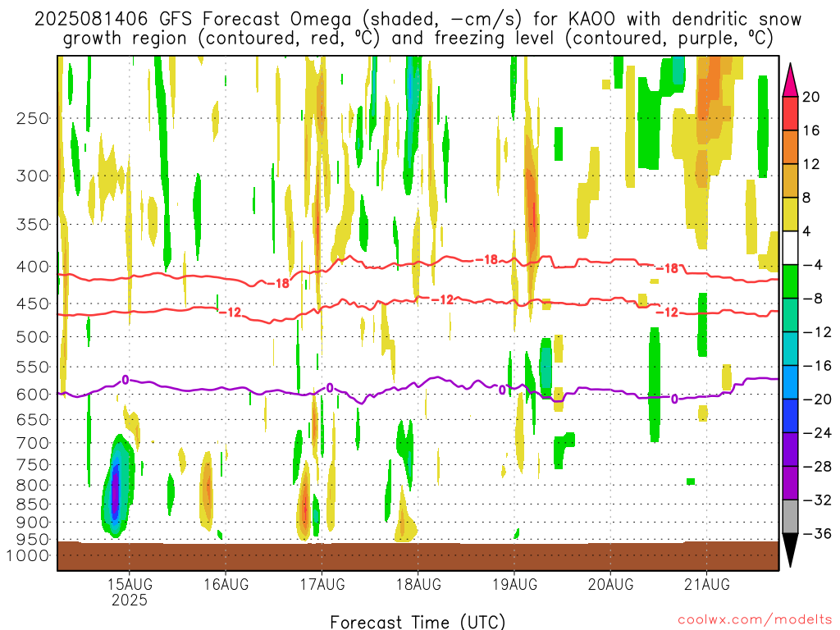Viewport: 840px width, 630px height.
Task: Click the 16AUG date label
Action: (226, 584)
